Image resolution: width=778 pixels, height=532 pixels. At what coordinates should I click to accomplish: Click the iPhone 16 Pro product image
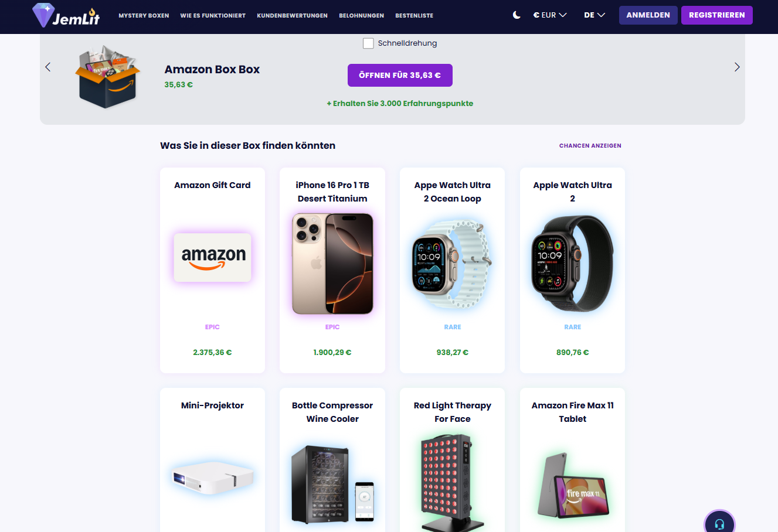point(332,264)
